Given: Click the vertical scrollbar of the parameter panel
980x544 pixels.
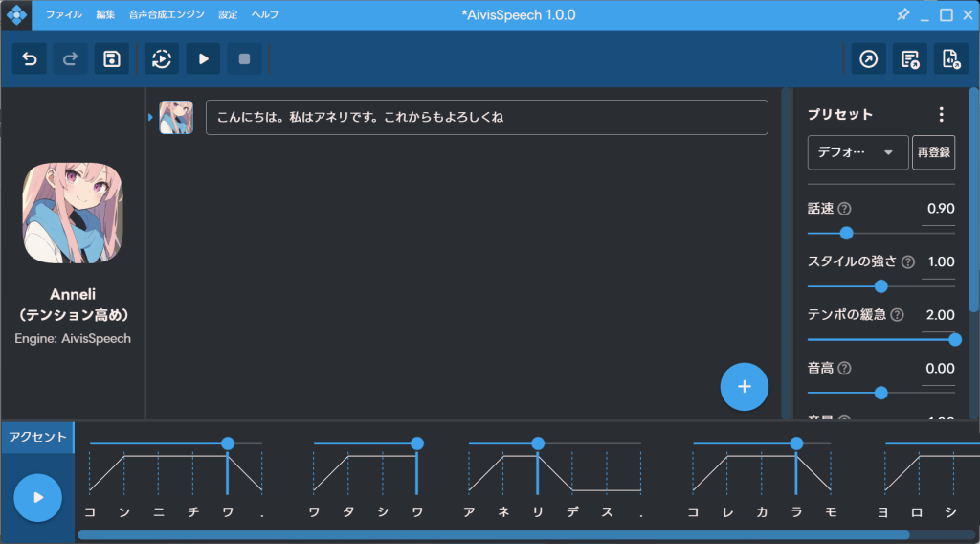Looking at the screenshot, I should [973, 200].
